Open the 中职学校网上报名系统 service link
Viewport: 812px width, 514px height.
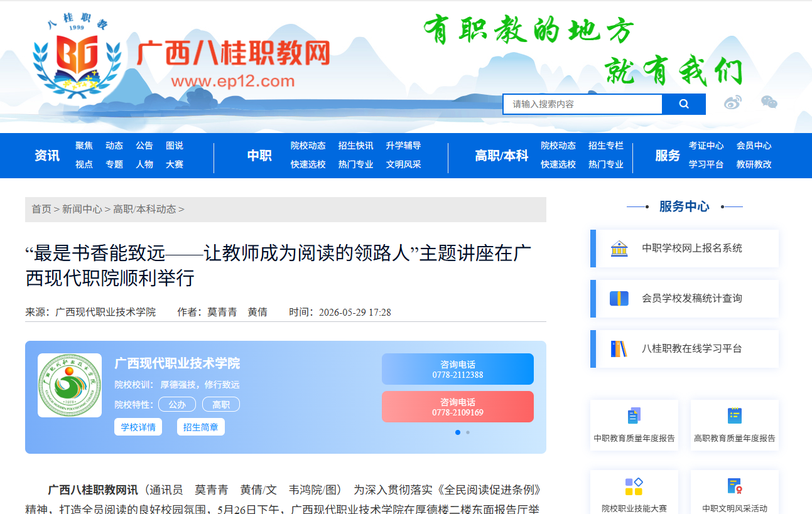tap(685, 249)
